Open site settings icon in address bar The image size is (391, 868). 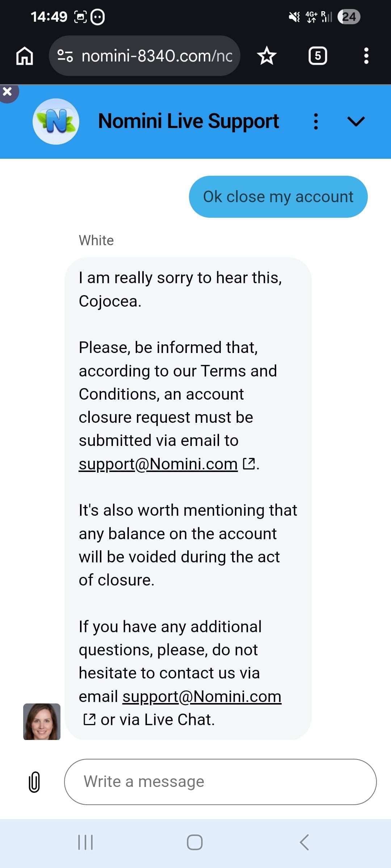pos(65,56)
